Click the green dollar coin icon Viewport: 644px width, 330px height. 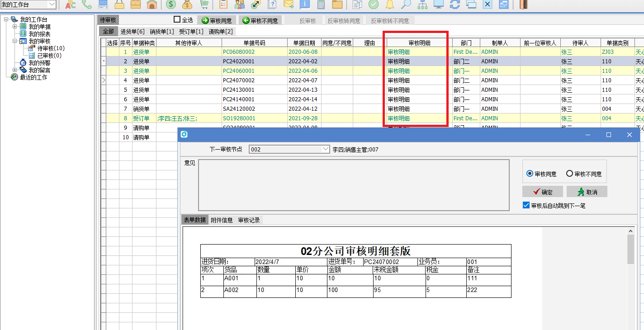pos(171,5)
